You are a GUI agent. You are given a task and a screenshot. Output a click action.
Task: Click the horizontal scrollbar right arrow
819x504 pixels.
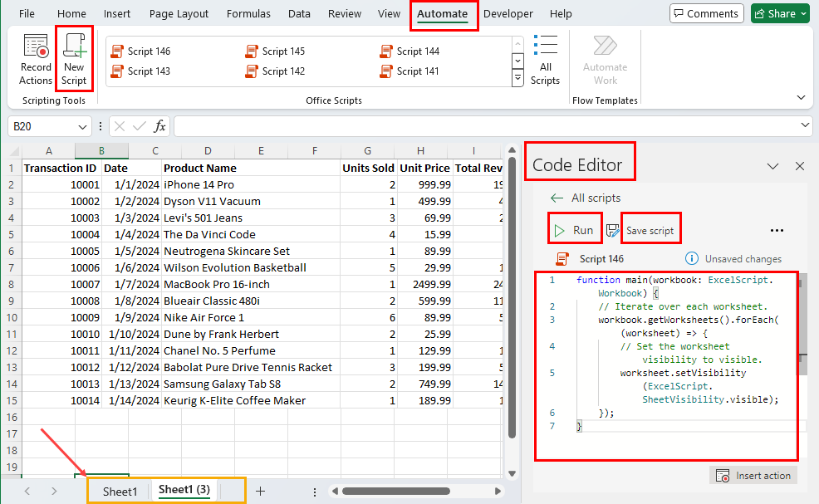(498, 491)
